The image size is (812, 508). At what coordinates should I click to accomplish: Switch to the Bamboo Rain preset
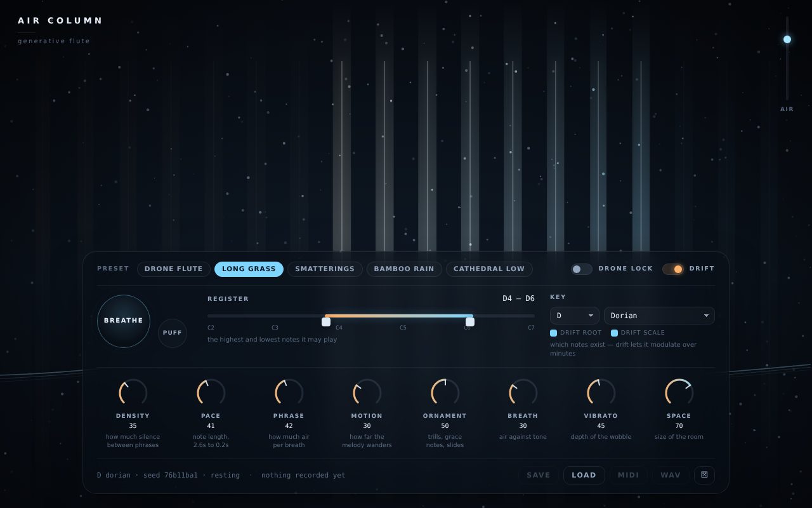click(x=404, y=269)
